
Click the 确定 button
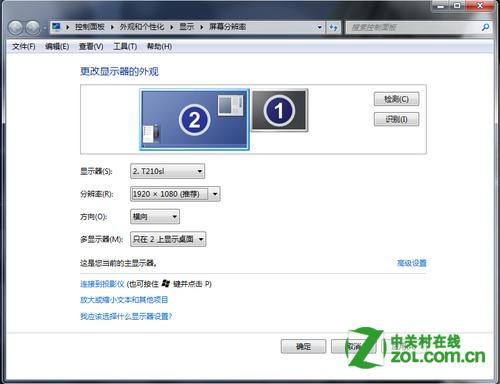[303, 347]
